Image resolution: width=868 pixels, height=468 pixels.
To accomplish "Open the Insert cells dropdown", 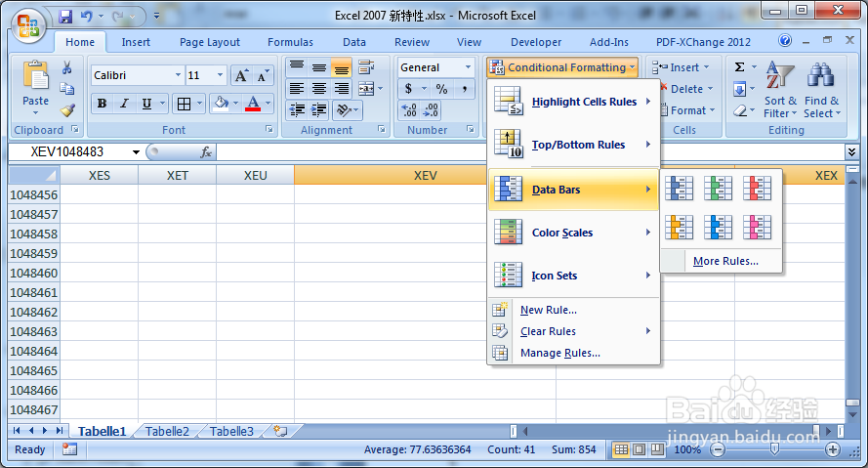I will coord(707,67).
